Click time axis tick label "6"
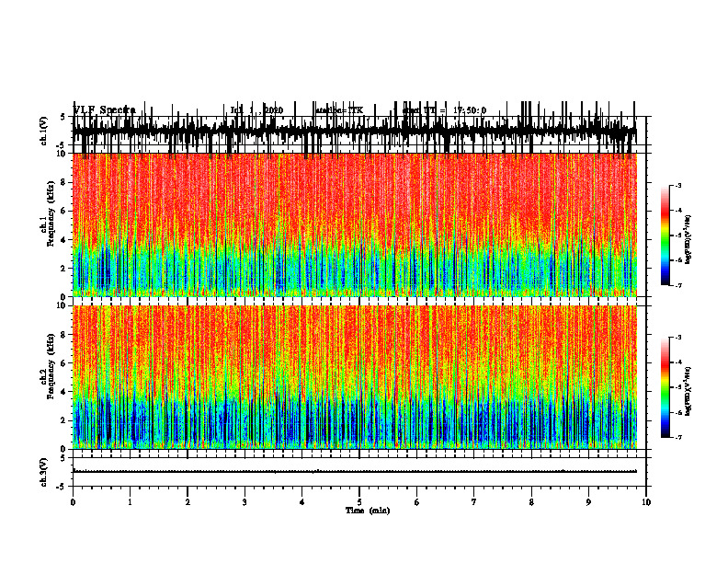Image resolution: width=728 pixels, height=563 pixels. 417,502
